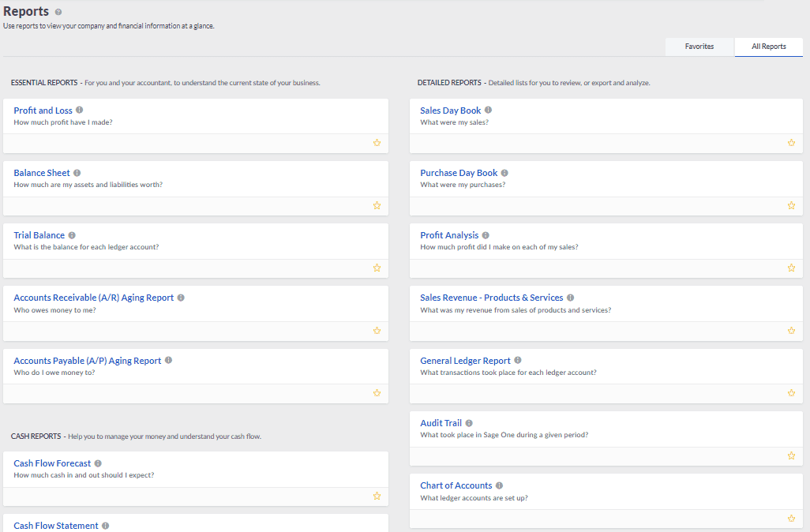This screenshot has height=532, width=810.
Task: Click the Audit Trail info icon
Action: pyautogui.click(x=469, y=422)
